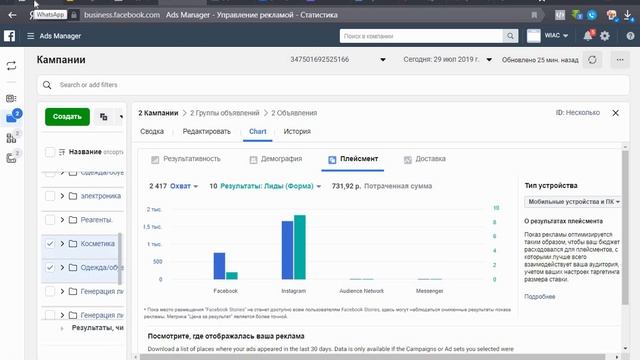Click the bookmark icon in address bar
640x360 pixels.
(x=534, y=15)
